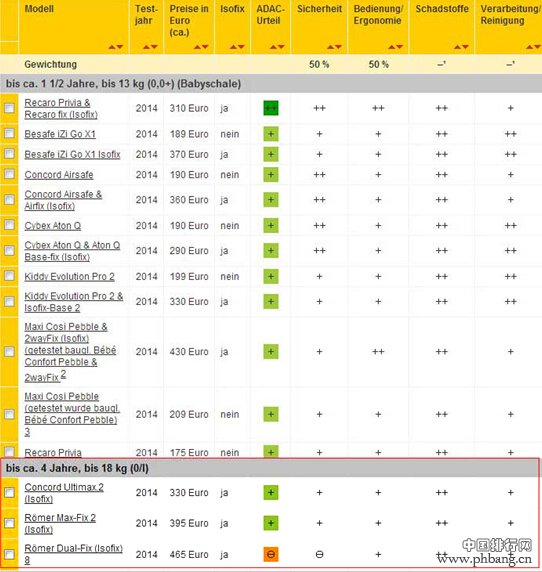Select Kiddy Evolution Pro 2 checkbox
Viewport: 542px width, 572px height.
pyautogui.click(x=9, y=275)
